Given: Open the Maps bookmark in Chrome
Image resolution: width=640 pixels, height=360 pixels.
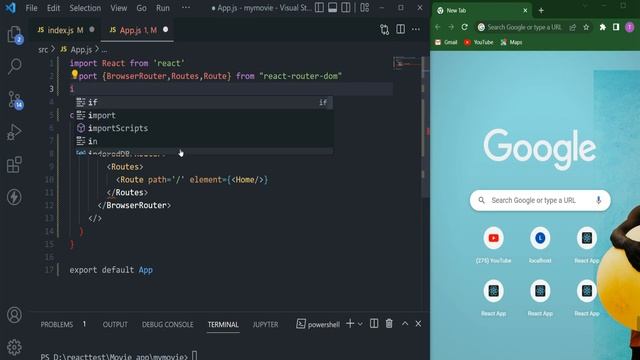Looking at the screenshot, I should (511, 42).
